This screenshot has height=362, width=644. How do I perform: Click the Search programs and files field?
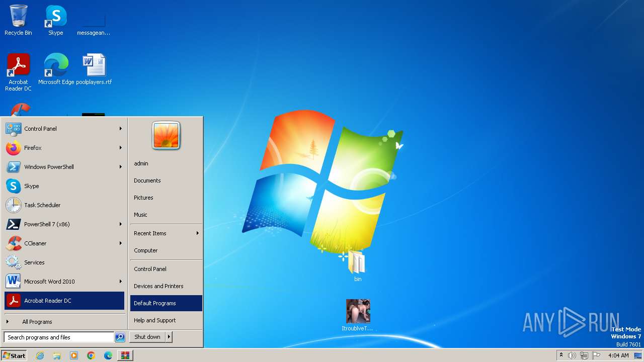pyautogui.click(x=59, y=337)
